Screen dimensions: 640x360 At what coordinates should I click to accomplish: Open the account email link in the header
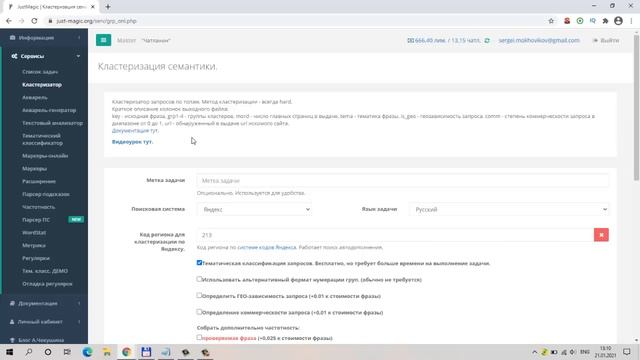click(x=539, y=40)
